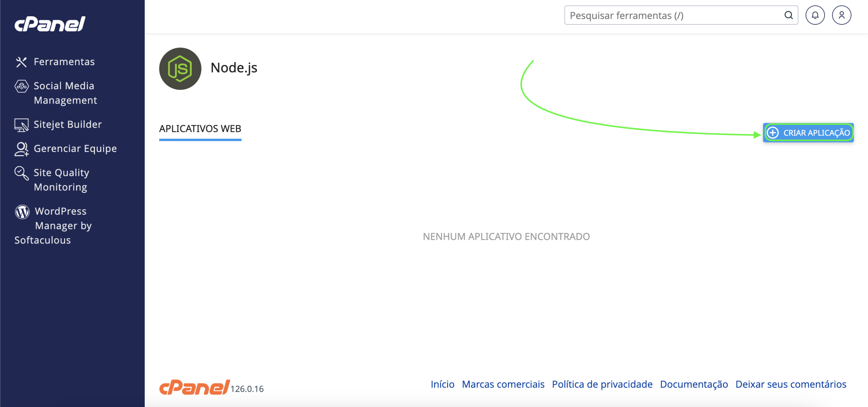Click the cPanel logo in the sidebar
This screenshot has width=868, height=407.
tap(50, 24)
